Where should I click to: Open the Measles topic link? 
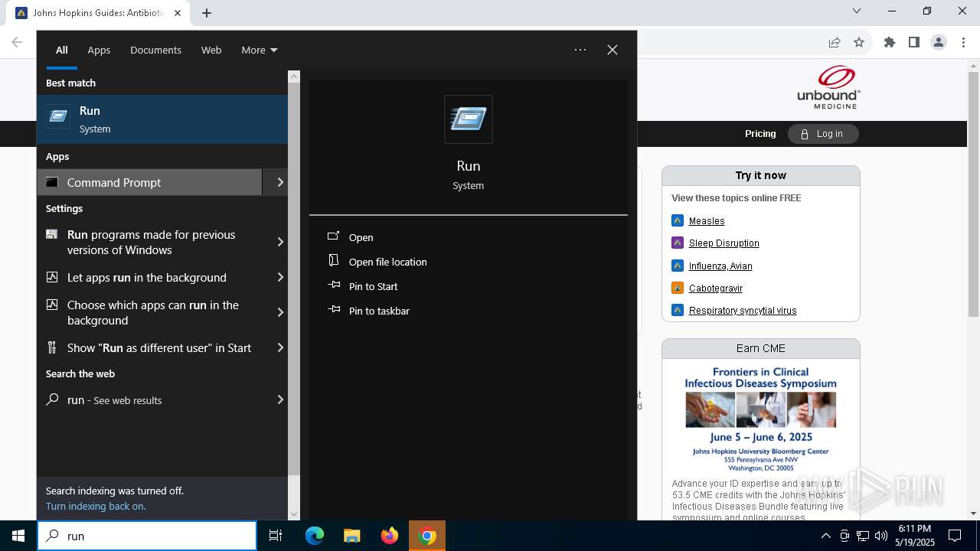click(x=707, y=220)
